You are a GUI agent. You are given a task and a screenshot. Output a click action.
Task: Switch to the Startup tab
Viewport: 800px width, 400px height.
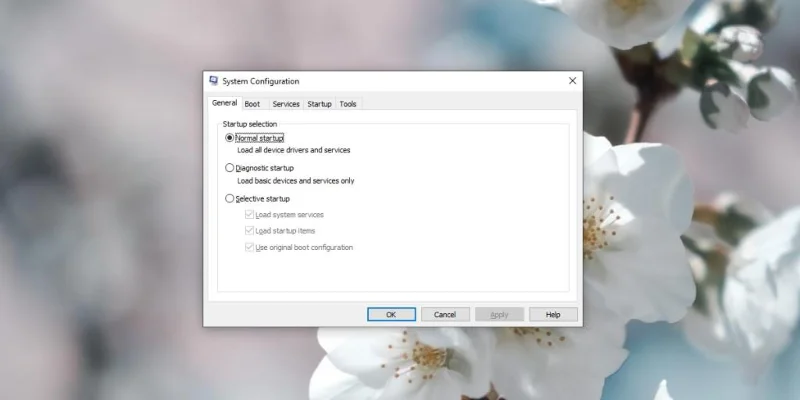pyautogui.click(x=319, y=104)
